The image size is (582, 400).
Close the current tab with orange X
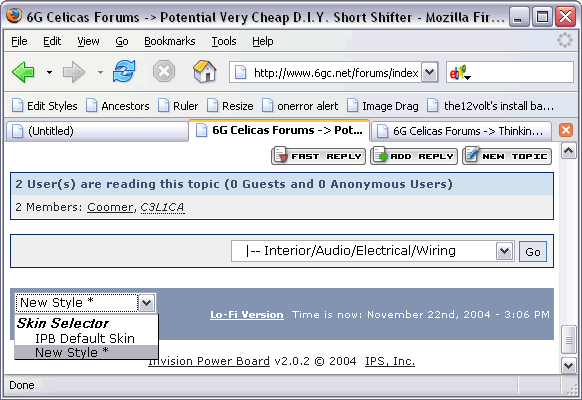[x=566, y=130]
